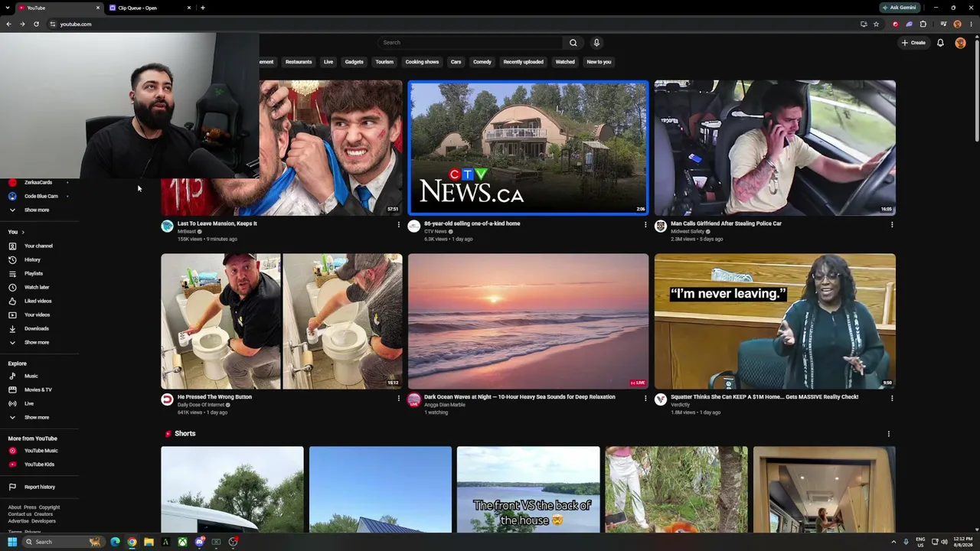980x551 pixels.
Task: Expand the You section chevron
Action: [23, 232]
